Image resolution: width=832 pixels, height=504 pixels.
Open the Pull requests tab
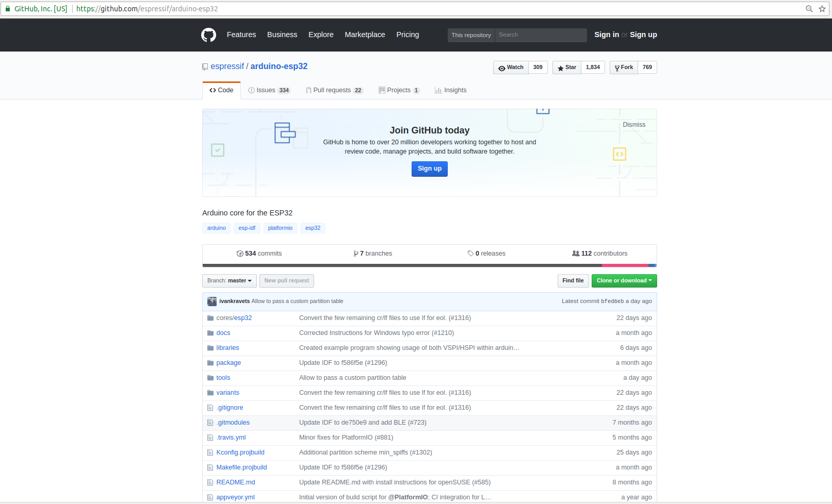pyautogui.click(x=334, y=90)
